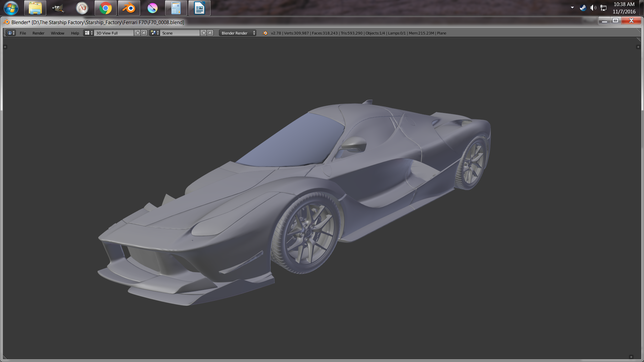Open the Windows Start menu
This screenshot has width=644, height=362.
pos(11,8)
